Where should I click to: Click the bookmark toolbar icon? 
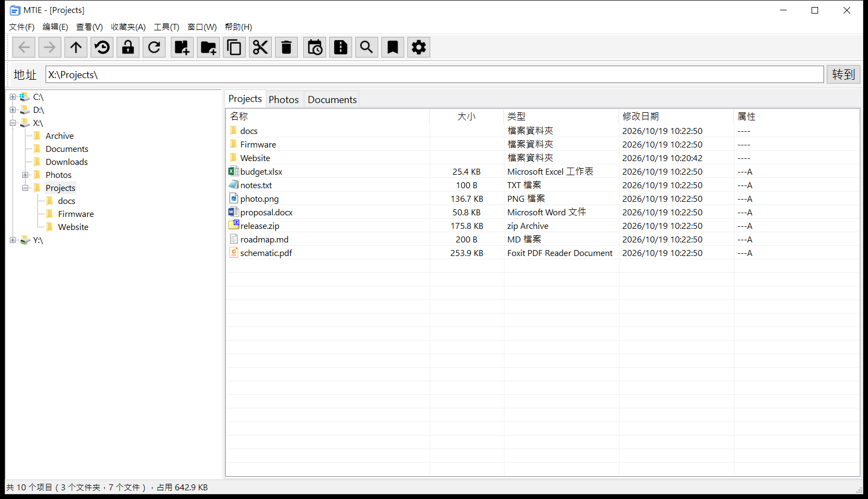393,47
